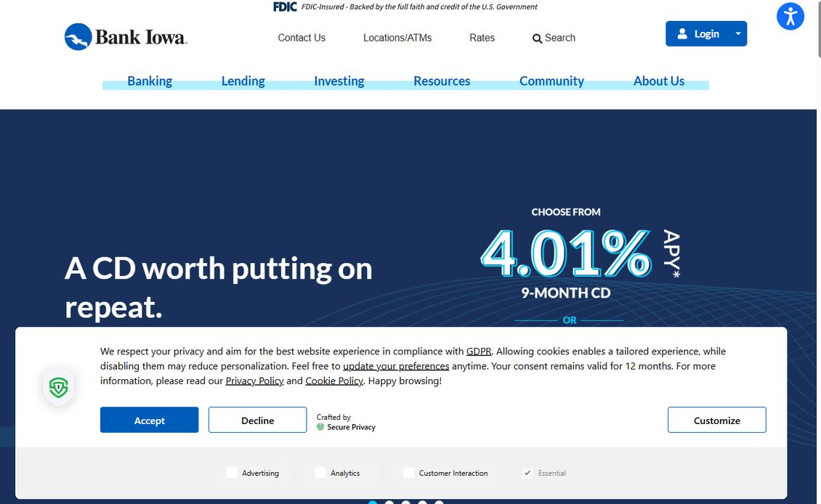Open the Locations/ATMs link
The height and width of the screenshot is (504, 821).
[397, 38]
